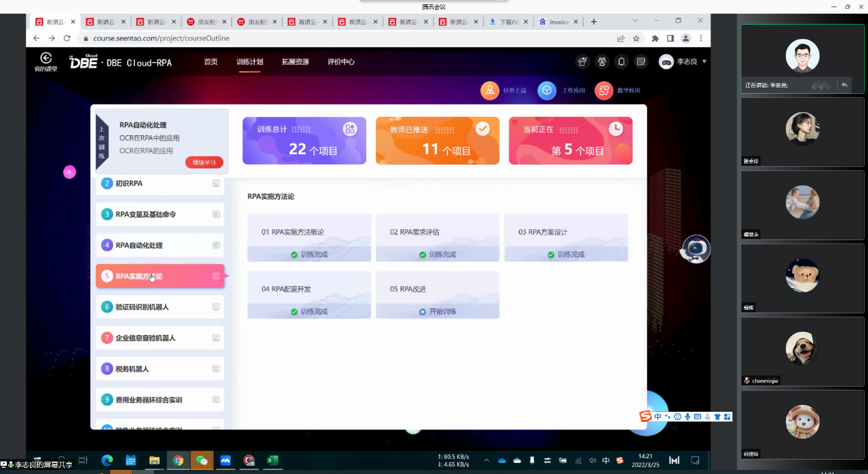Open the 工作应用 blue cube icon
The width and height of the screenshot is (868, 474).
[546, 90]
